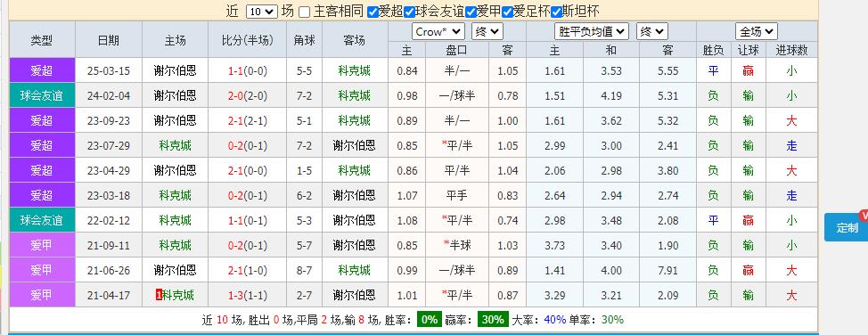Screen dimensions: 868x335
Task: Click corner count 5-5 on 25-03-15
Action: click(x=305, y=71)
